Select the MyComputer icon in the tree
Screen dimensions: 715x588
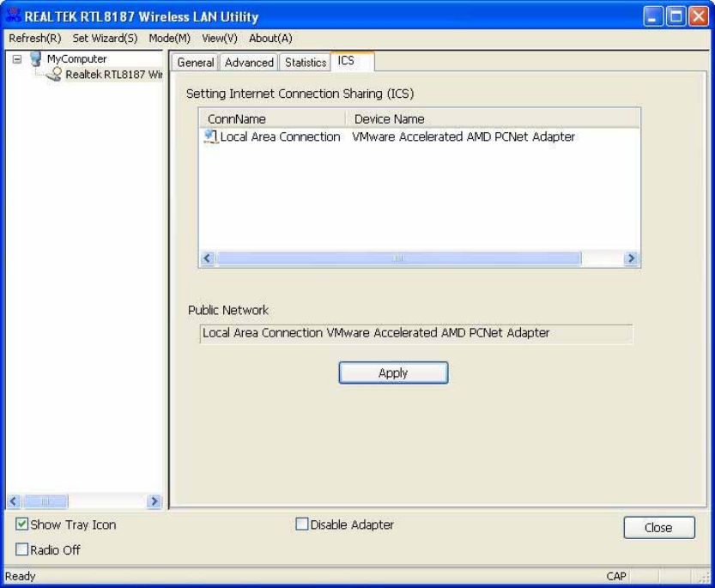point(35,59)
